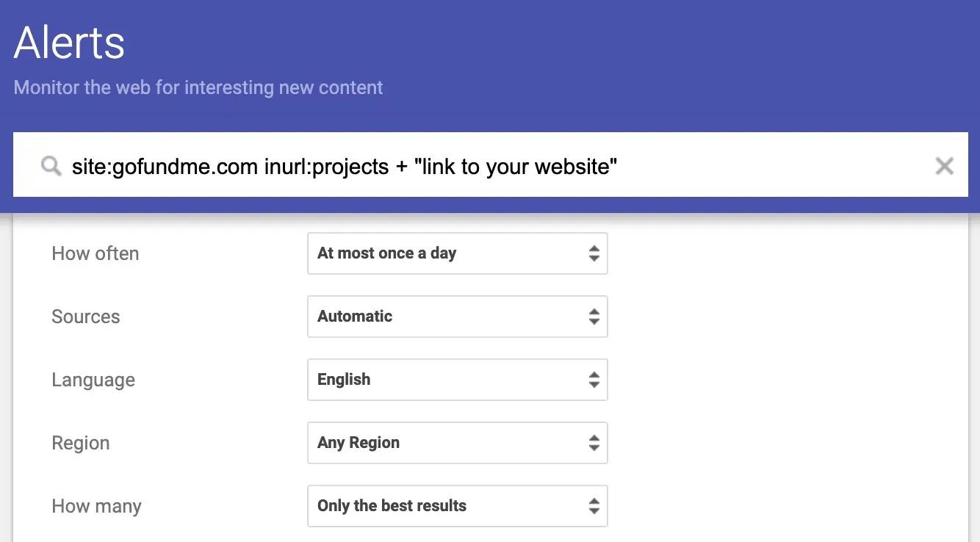This screenshot has height=542, width=980.
Task: Click the up-down arrows on Sources selector
Action: click(594, 317)
